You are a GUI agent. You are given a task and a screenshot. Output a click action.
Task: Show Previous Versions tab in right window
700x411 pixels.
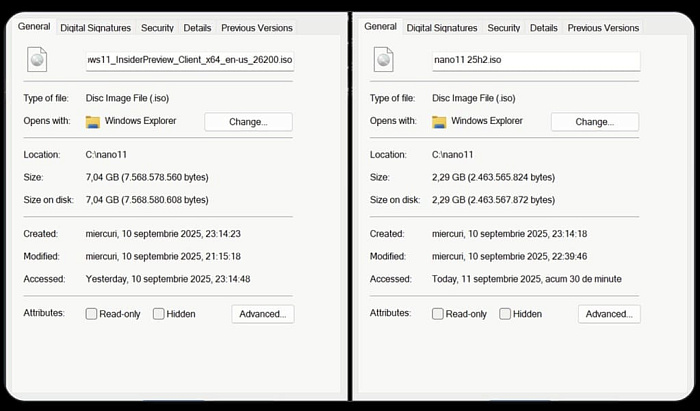pos(603,28)
